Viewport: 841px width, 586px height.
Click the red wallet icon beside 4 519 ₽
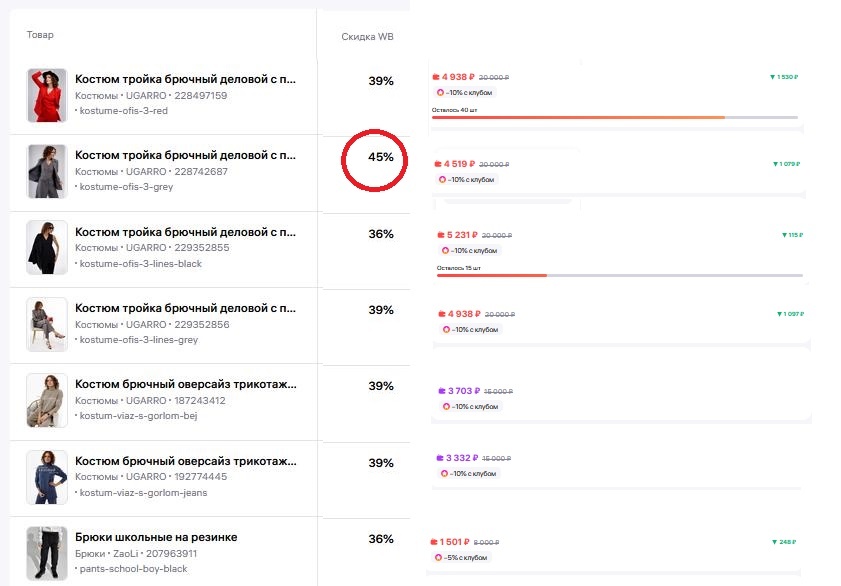point(437,164)
